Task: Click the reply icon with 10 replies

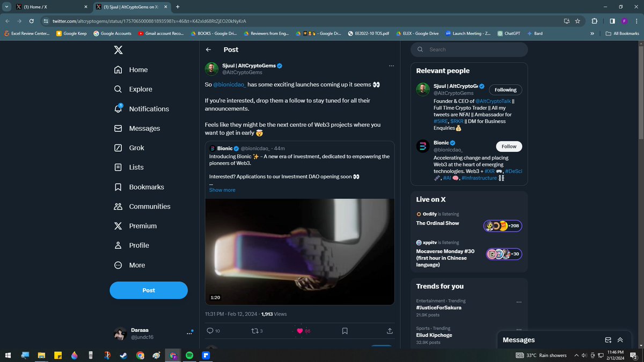Action: [x=210, y=331]
